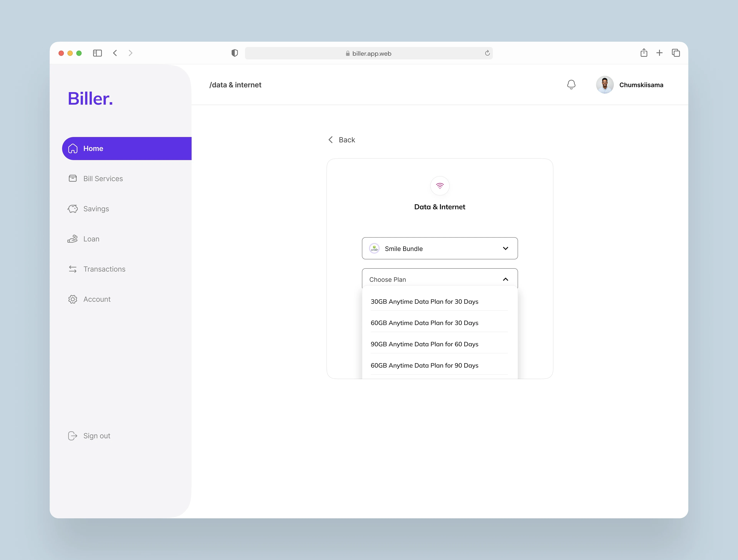Image resolution: width=738 pixels, height=560 pixels.
Task: Open the Transactions sidebar item
Action: pyautogui.click(x=104, y=269)
